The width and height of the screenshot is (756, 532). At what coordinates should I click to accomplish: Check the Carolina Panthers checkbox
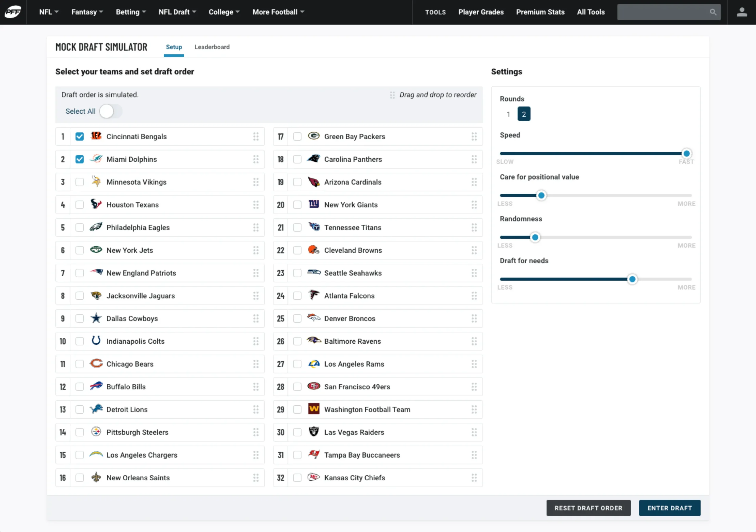click(297, 159)
